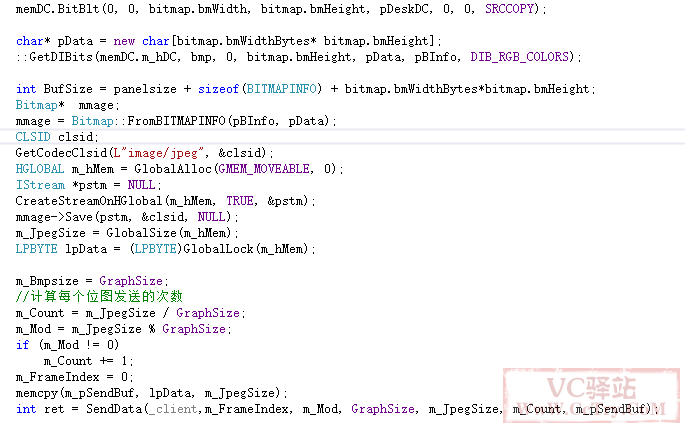Click the HGLOBAL type keyword

(40, 169)
